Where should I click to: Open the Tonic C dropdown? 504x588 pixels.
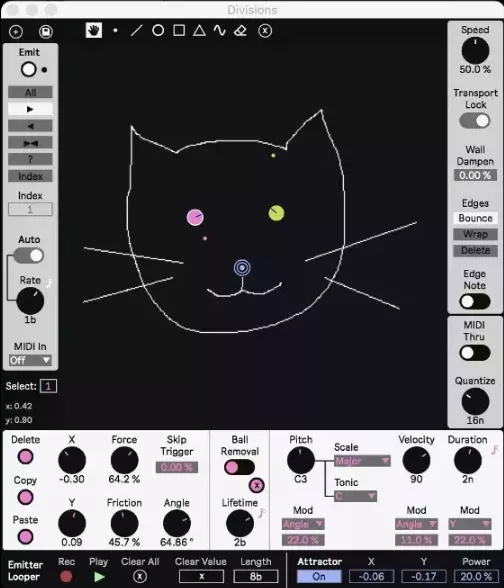click(355, 496)
